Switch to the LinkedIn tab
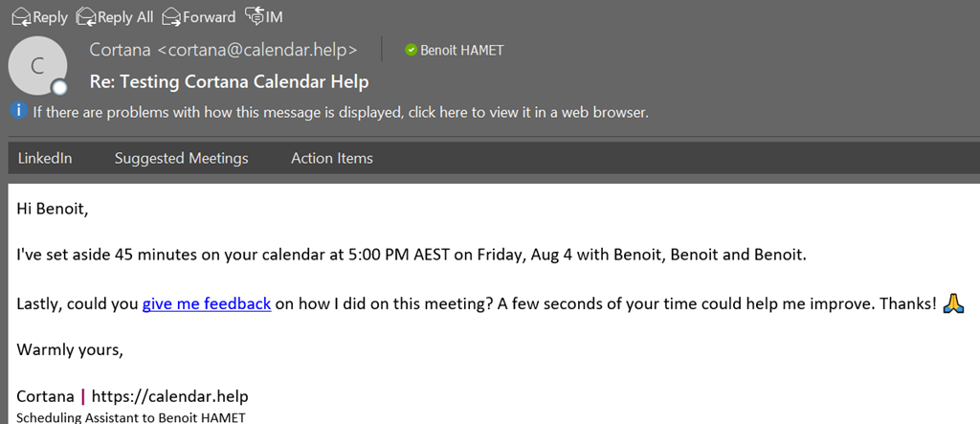The image size is (980, 424). (x=45, y=158)
